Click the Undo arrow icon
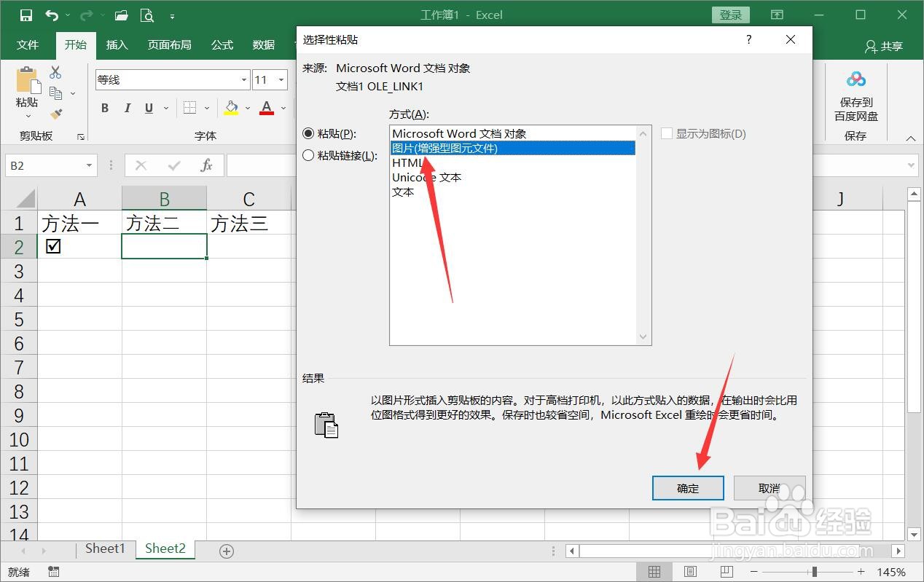The width and height of the screenshot is (924, 582). (52, 15)
